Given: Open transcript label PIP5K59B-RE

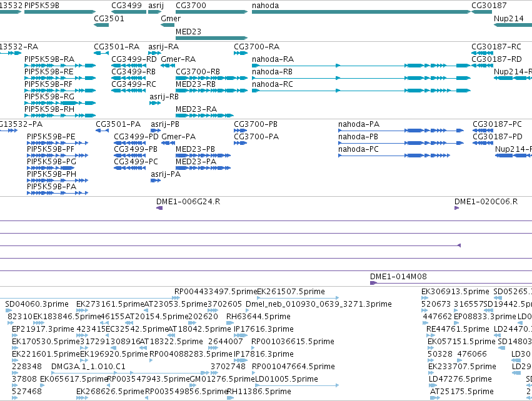Looking at the screenshot, I should pyautogui.click(x=49, y=72).
